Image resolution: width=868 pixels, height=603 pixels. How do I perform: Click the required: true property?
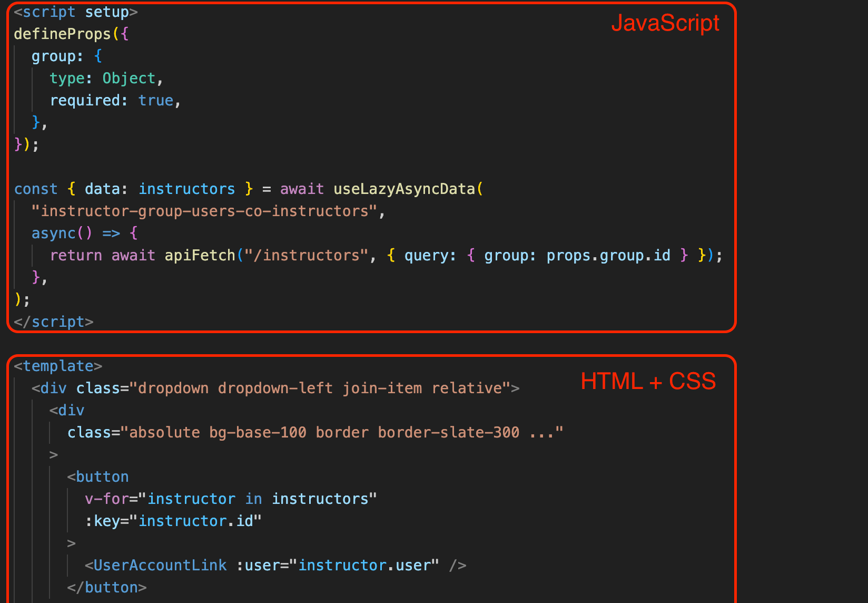pyautogui.click(x=113, y=100)
